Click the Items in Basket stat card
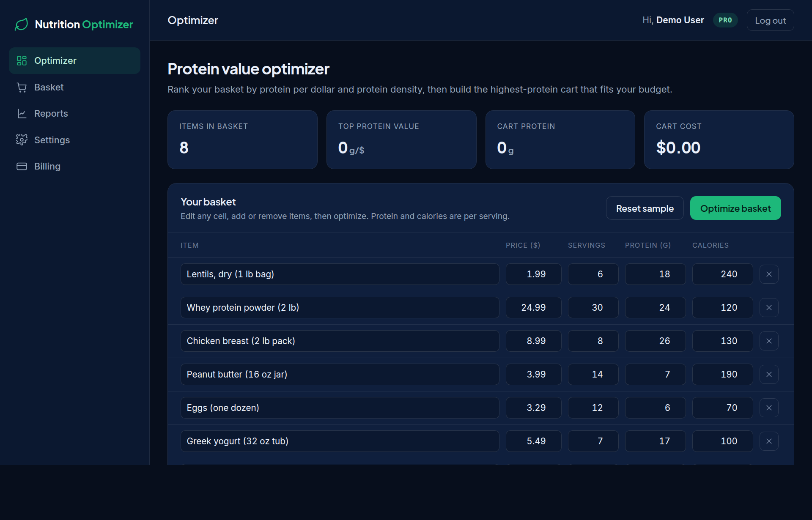Image resolution: width=812 pixels, height=520 pixels. pyautogui.click(x=242, y=140)
